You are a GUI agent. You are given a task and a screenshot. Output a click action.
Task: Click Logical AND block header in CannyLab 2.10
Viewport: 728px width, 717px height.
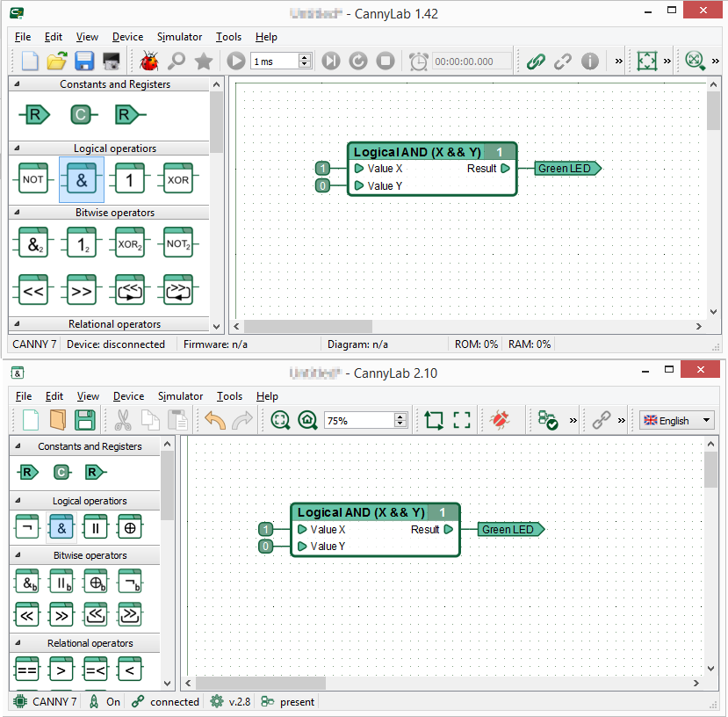(x=375, y=512)
